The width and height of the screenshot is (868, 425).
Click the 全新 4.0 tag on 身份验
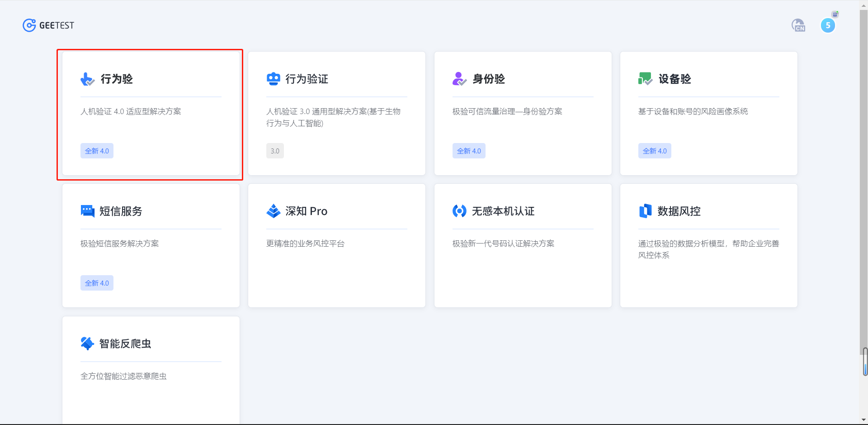click(x=469, y=150)
